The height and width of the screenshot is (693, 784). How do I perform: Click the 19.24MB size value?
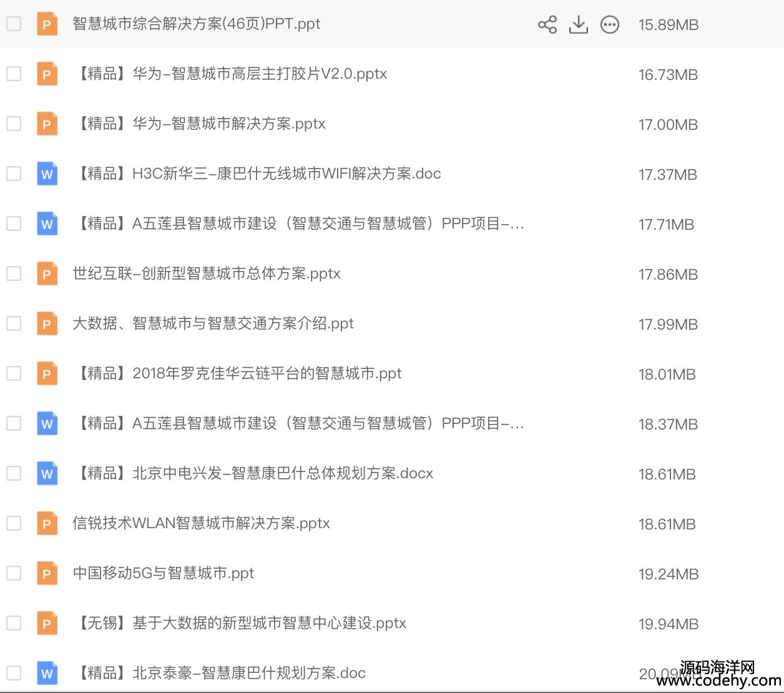tap(668, 574)
